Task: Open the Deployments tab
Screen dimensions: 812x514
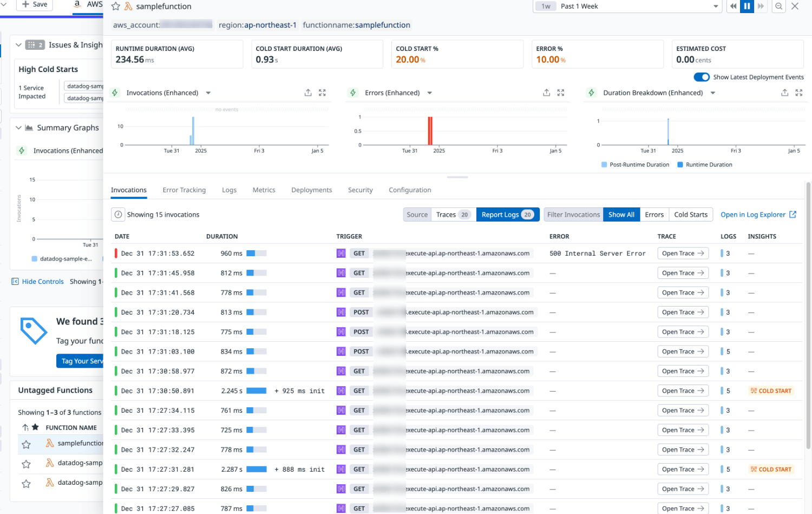Action: (311, 190)
